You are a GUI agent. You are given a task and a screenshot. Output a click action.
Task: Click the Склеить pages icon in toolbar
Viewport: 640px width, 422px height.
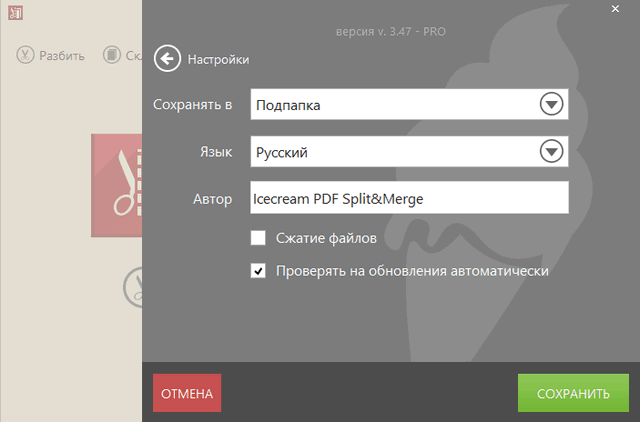(x=112, y=55)
